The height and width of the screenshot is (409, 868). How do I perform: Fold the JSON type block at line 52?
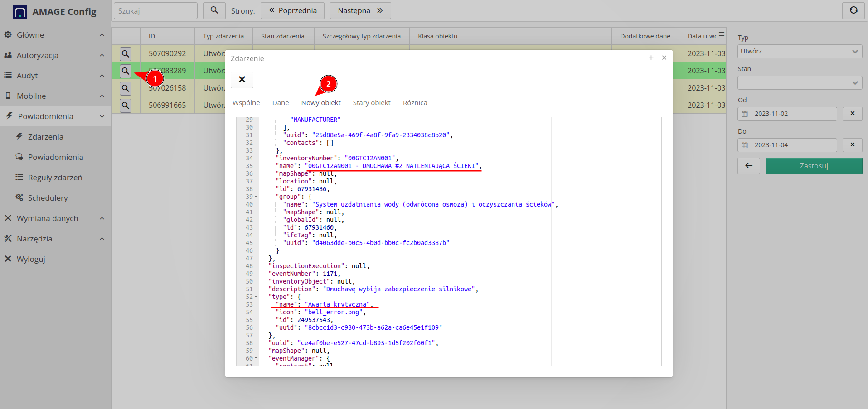[x=256, y=297]
